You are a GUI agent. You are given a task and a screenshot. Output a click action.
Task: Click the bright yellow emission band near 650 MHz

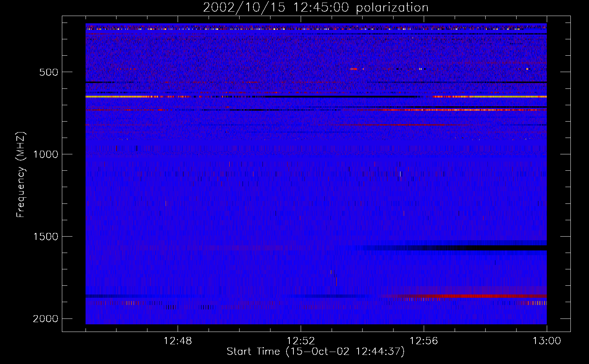(x=316, y=97)
